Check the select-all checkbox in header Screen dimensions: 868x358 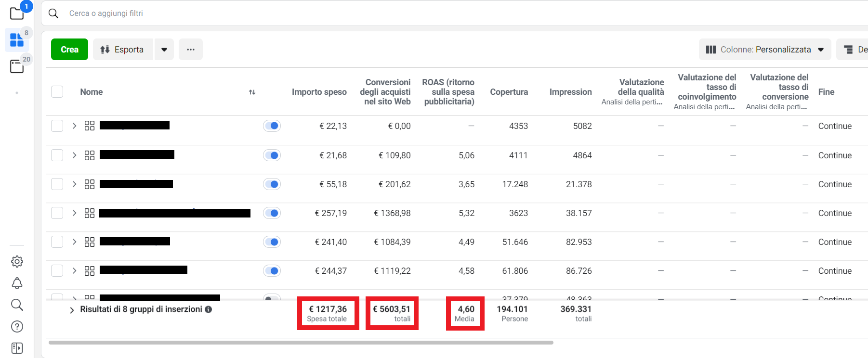tap(57, 92)
